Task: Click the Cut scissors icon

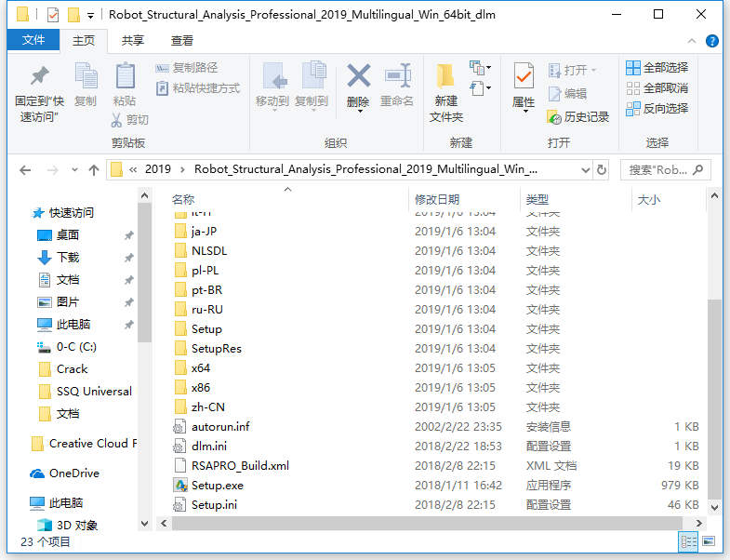Action: click(x=116, y=120)
